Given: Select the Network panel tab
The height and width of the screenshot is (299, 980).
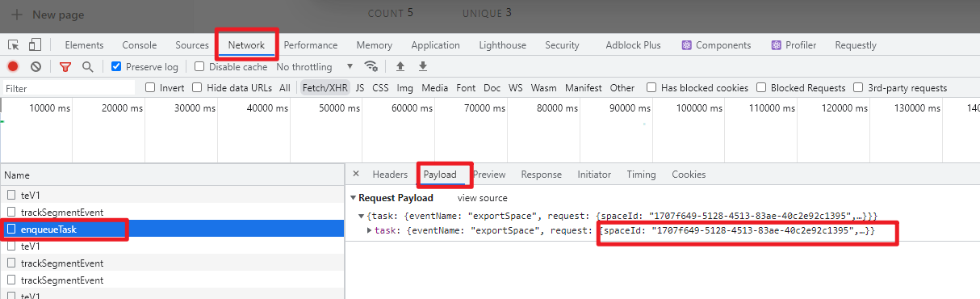Looking at the screenshot, I should (246, 45).
